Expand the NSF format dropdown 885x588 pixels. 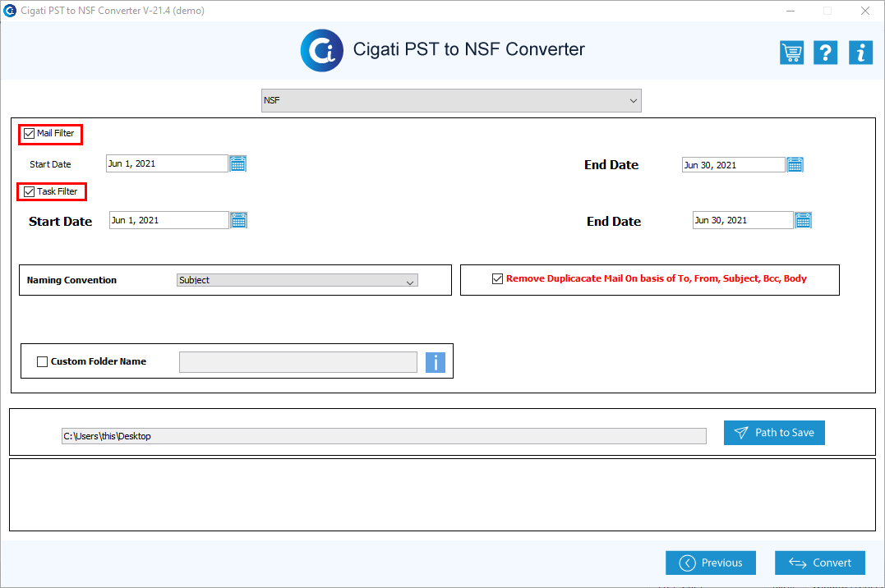(451, 100)
